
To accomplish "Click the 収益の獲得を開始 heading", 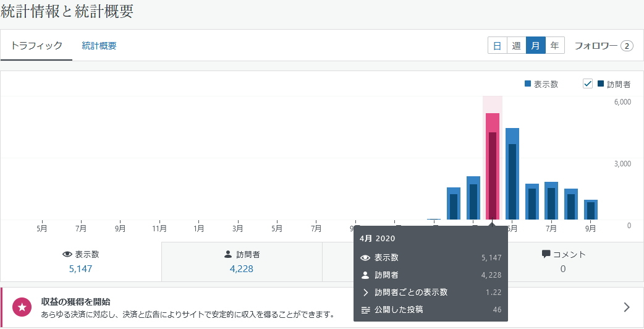I will coord(75,302).
